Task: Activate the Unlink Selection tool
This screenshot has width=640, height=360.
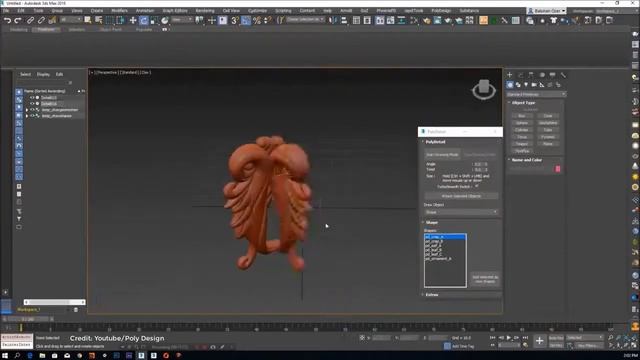Action: pyautogui.click(x=41, y=20)
